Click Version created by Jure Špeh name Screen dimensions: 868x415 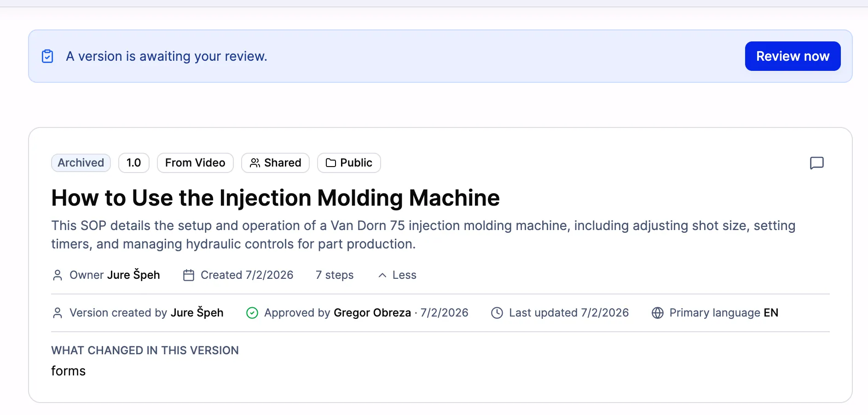pyautogui.click(x=197, y=312)
